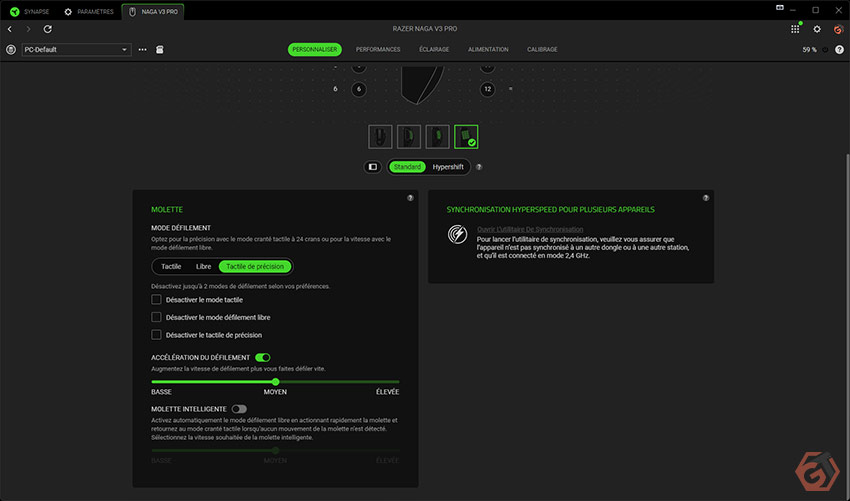Enable the Molette intelligente toggle
The height and width of the screenshot is (501, 850).
239,409
